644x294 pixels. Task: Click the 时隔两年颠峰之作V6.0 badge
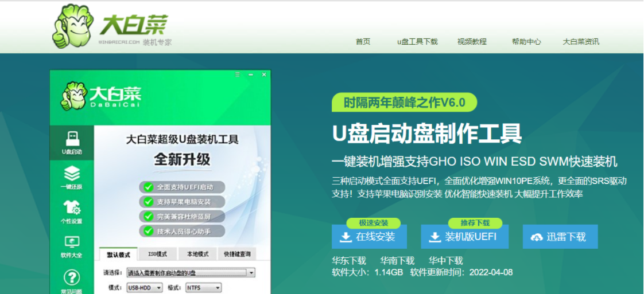coord(405,103)
